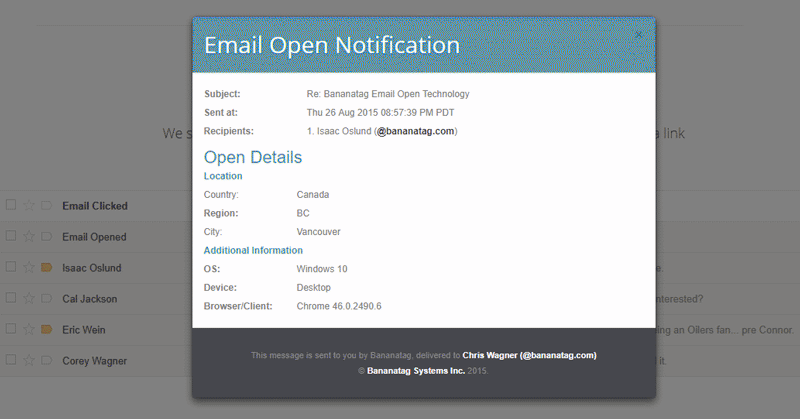
Task: Click Bananatag Systems Inc. footer link
Action: pyautogui.click(x=416, y=371)
